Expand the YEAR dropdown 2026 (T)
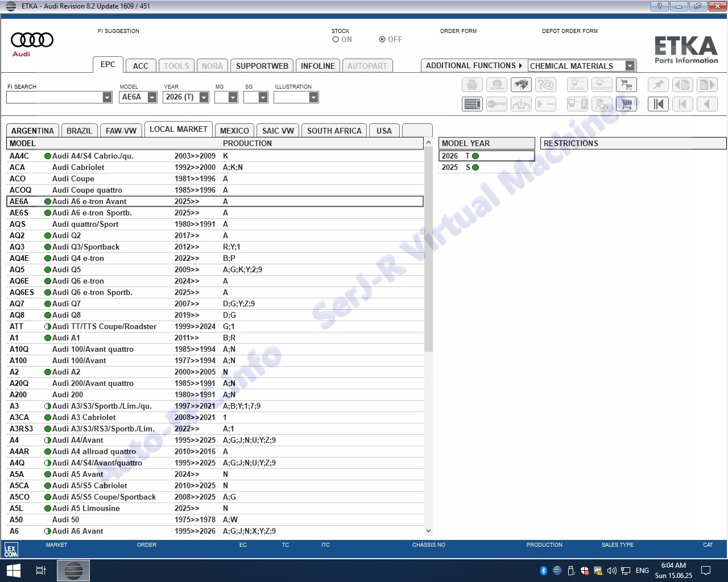The height and width of the screenshot is (582, 728). pyautogui.click(x=204, y=97)
